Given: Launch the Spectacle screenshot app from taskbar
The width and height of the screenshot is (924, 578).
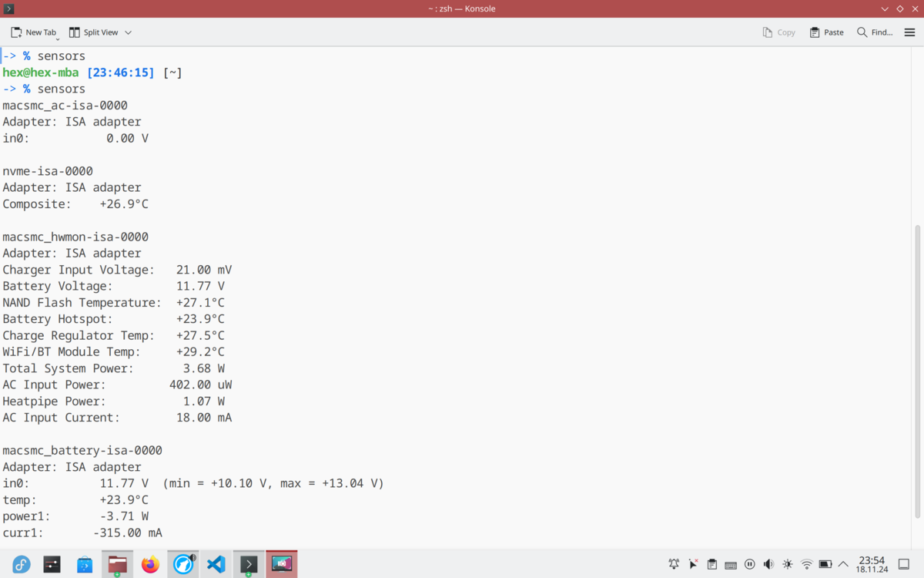Looking at the screenshot, I should coord(282,564).
